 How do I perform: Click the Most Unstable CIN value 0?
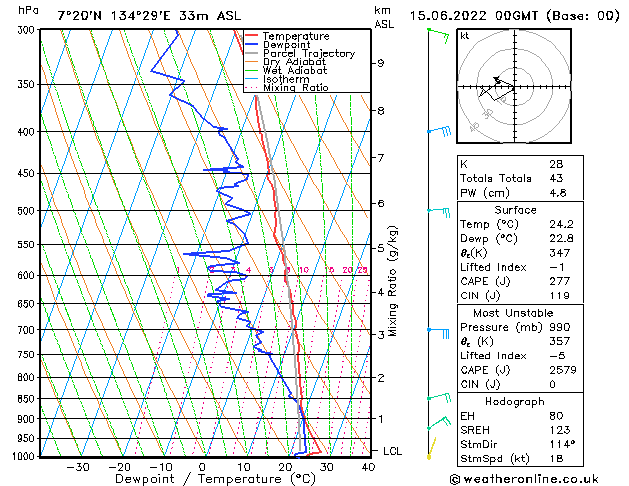tap(552, 384)
